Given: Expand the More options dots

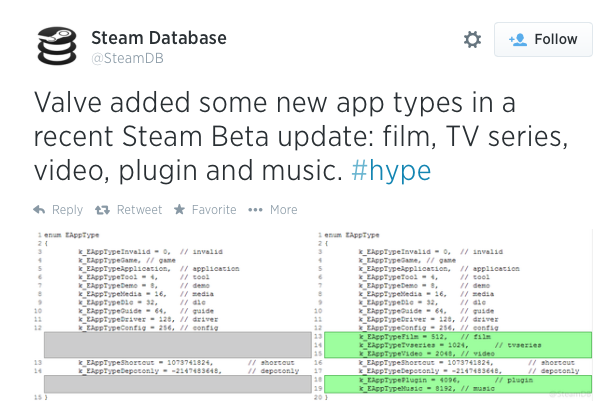Looking at the screenshot, I should (x=255, y=210).
